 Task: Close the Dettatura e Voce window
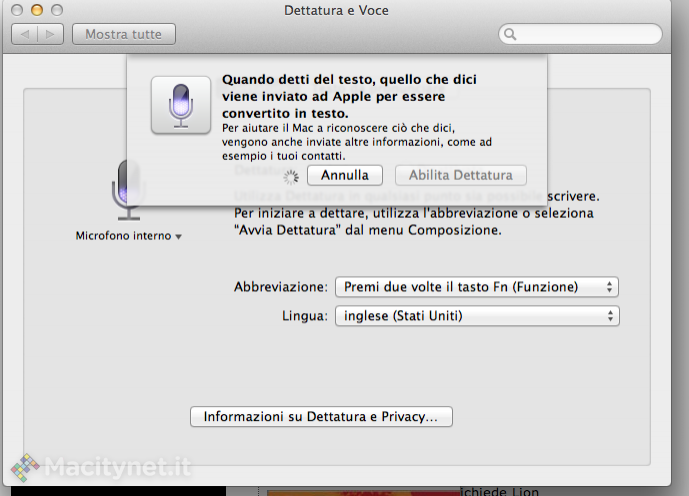pos(18,10)
